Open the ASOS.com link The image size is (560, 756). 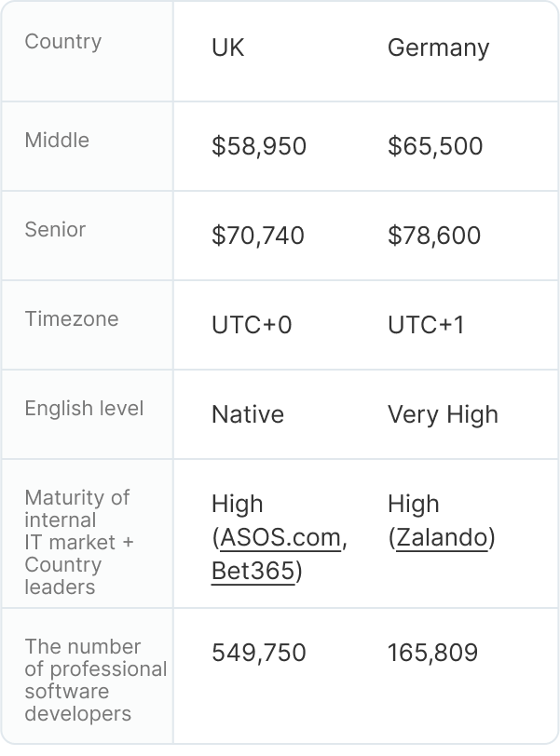point(281,538)
